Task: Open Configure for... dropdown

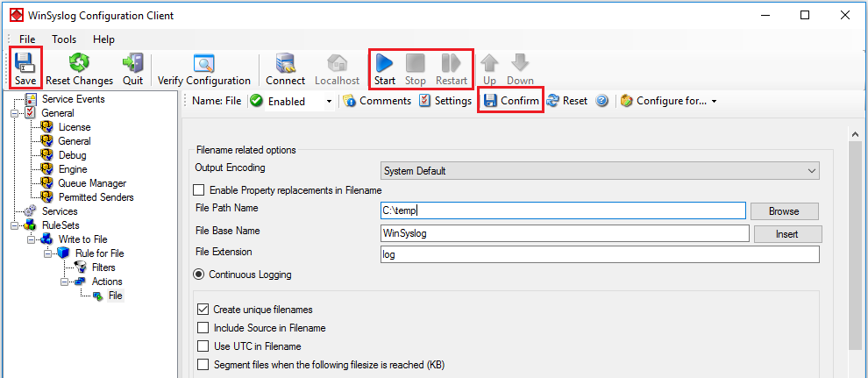Action: [x=669, y=101]
